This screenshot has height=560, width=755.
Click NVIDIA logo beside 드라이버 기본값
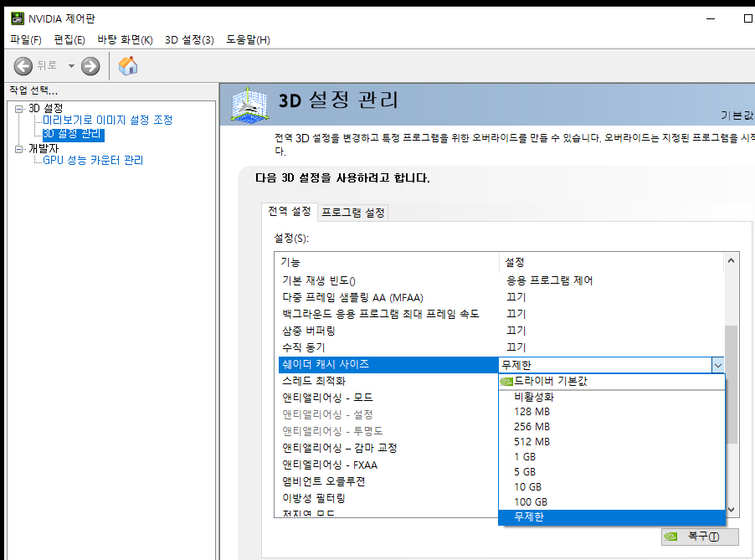click(x=506, y=382)
